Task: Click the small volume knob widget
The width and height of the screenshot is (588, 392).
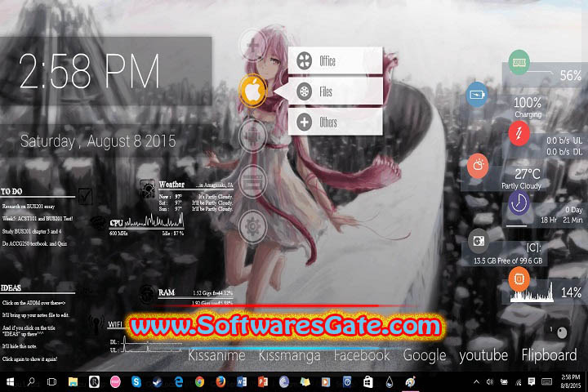Action: coord(562,332)
